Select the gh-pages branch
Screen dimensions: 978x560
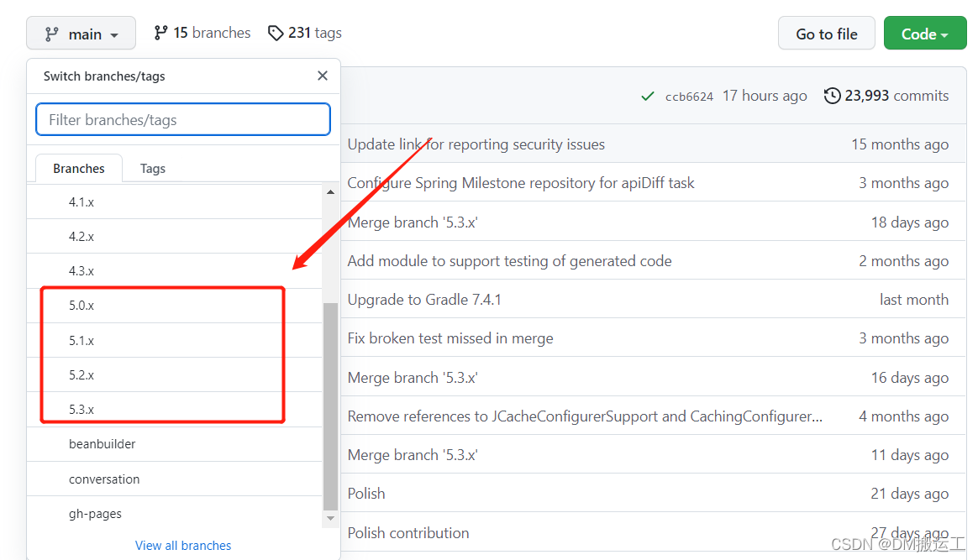tap(175, 514)
